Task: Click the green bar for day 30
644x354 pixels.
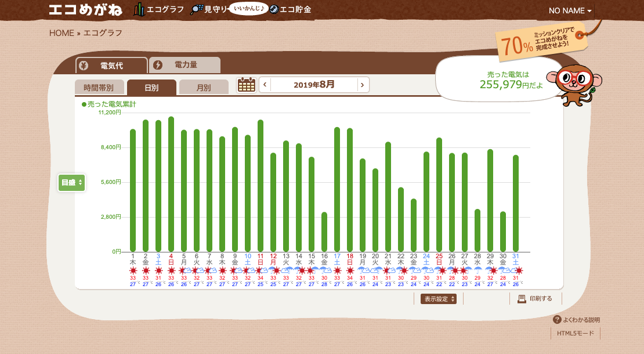Action: point(503,232)
